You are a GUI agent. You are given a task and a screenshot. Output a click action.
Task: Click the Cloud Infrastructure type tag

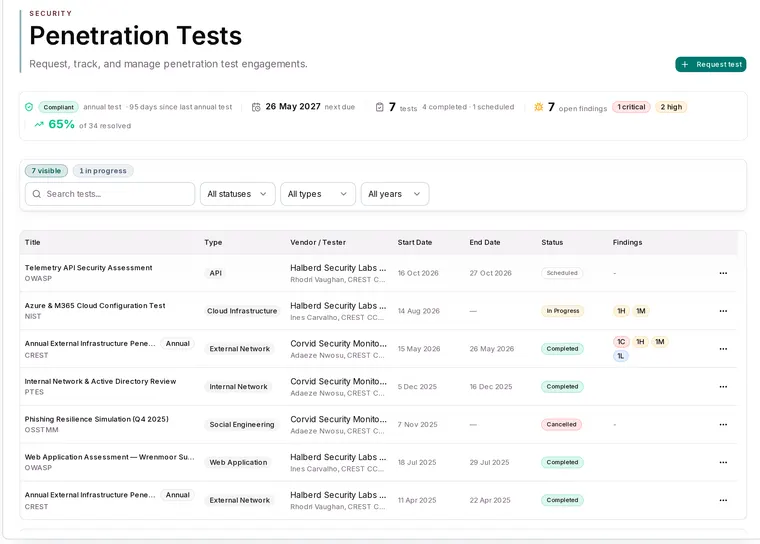[242, 311]
